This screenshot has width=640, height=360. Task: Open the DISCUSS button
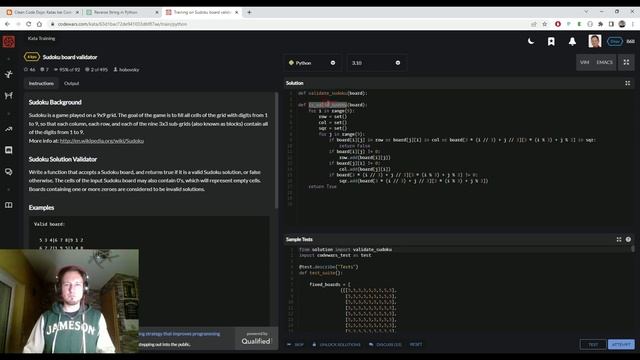385,344
